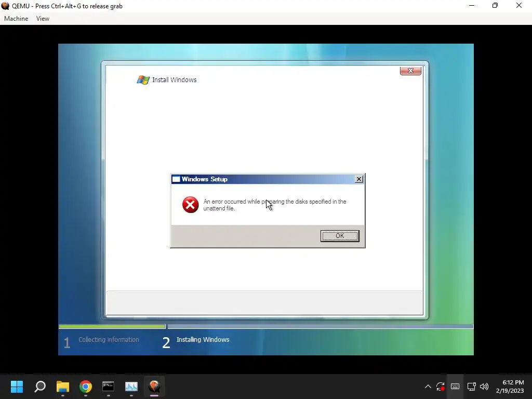532x399 pixels.
Task: Launch Google Chrome from the taskbar
Action: [86, 387]
